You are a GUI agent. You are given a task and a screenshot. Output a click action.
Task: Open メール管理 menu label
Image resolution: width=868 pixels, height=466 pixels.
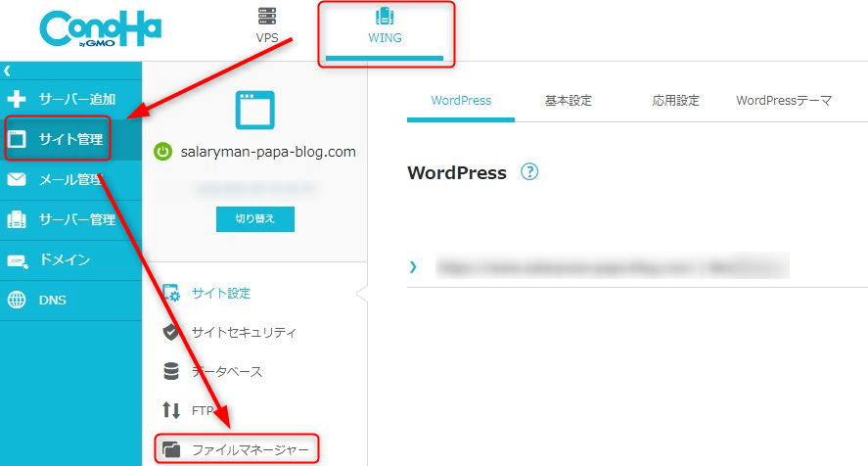70,179
